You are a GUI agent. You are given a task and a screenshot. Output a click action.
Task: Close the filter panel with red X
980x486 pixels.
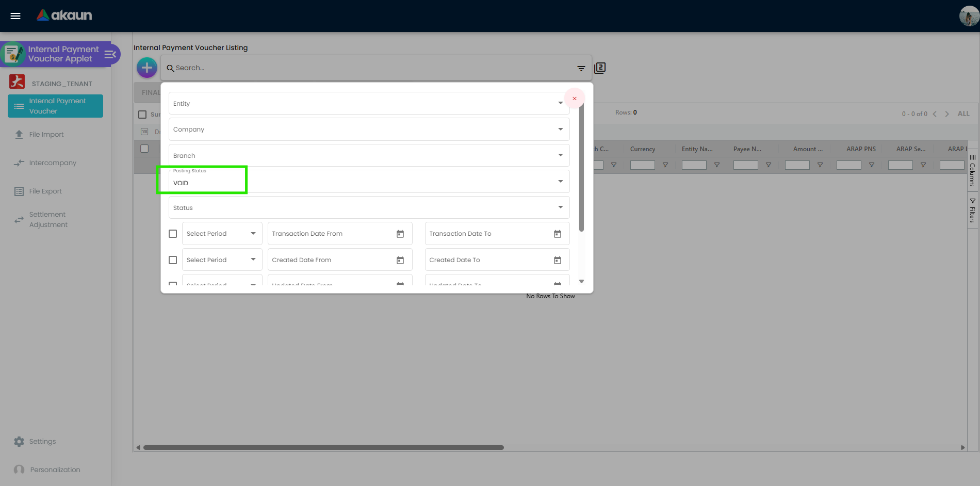click(x=574, y=99)
